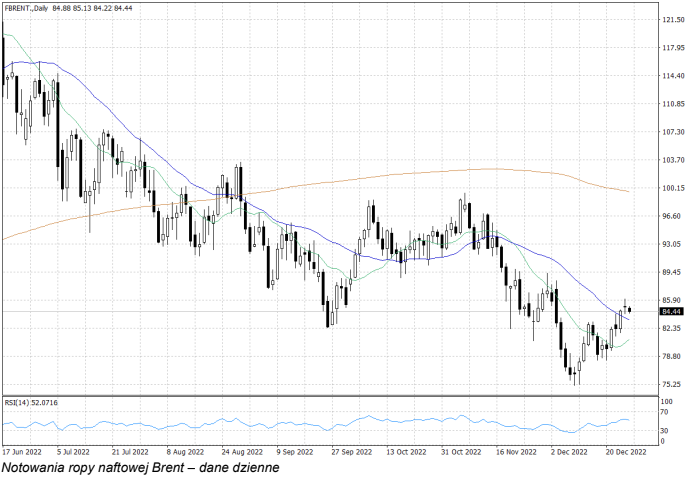Select the 17 Jun 2022 date label
Screen dimensions: 689x479
click(21, 451)
